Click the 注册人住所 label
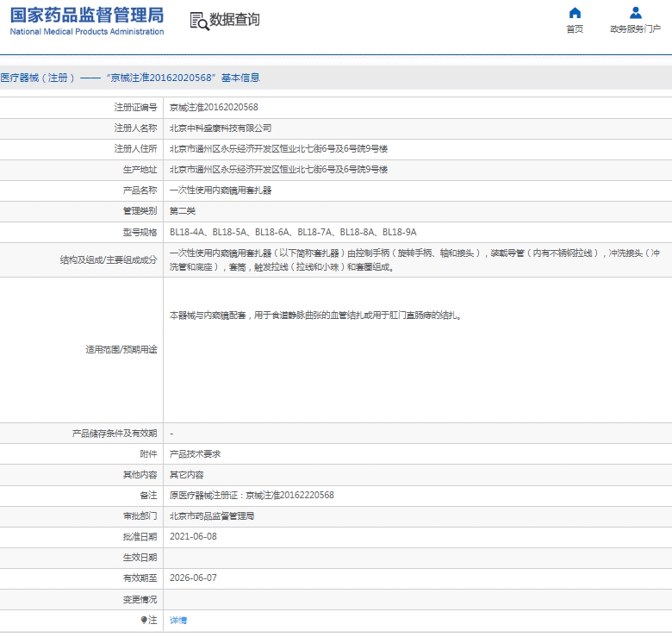This screenshot has height=637, width=672. tap(135, 148)
